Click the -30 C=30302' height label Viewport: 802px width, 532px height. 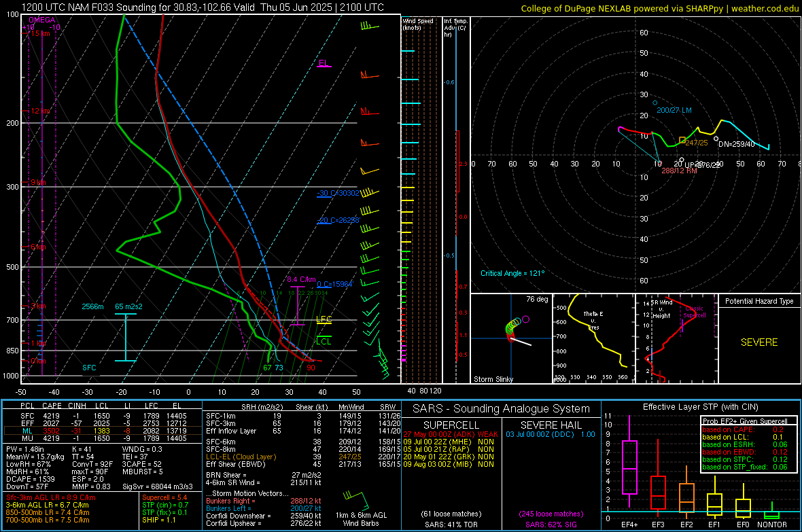click(x=338, y=193)
